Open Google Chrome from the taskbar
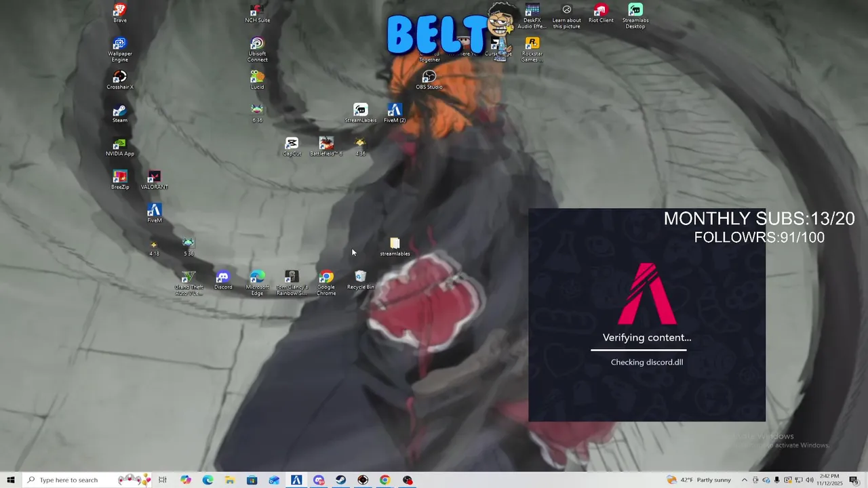 384,480
